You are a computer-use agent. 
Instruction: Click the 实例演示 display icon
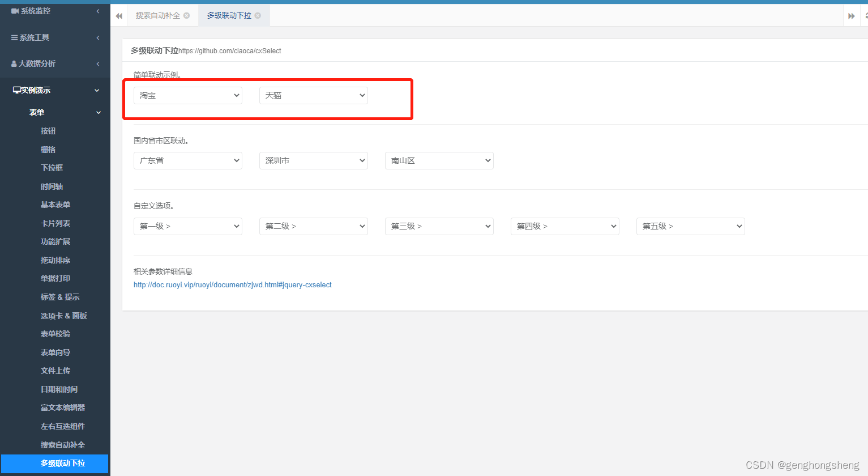[15, 90]
